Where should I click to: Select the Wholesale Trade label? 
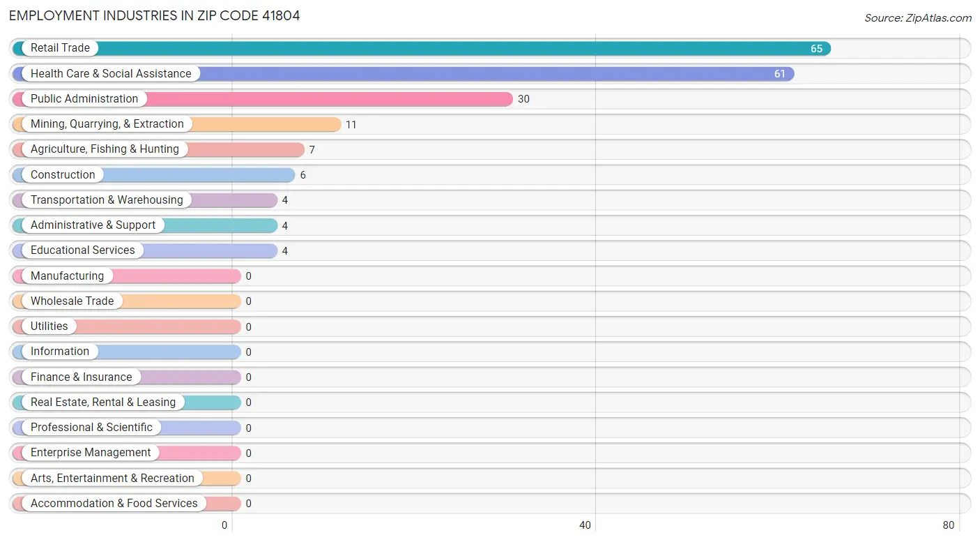click(72, 301)
